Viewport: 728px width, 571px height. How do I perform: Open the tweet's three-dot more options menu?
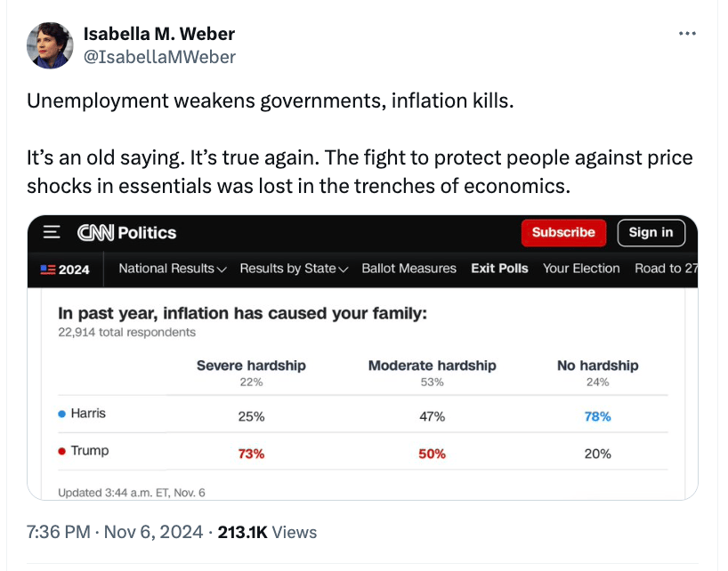click(x=687, y=34)
